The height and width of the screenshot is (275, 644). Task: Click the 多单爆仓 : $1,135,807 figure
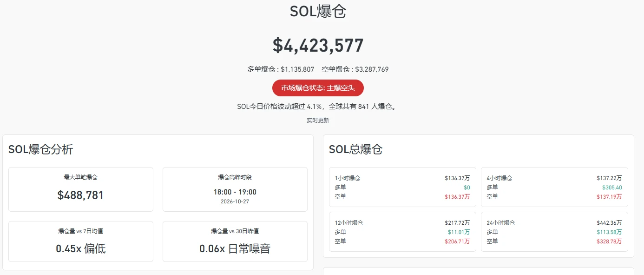tap(281, 69)
